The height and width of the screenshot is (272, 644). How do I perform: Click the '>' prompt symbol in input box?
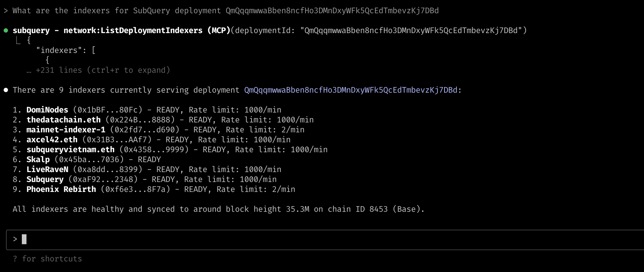[x=15, y=239]
